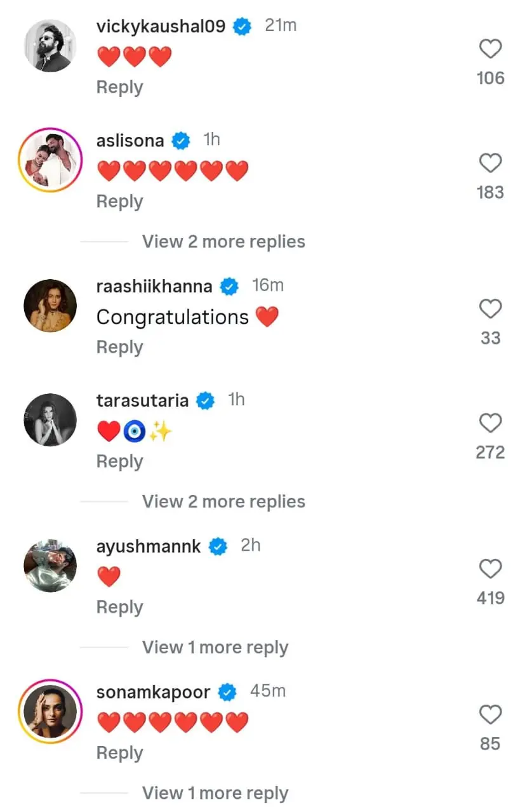Like tarasutaria's comment
The height and width of the screenshot is (812, 532).
click(490, 424)
